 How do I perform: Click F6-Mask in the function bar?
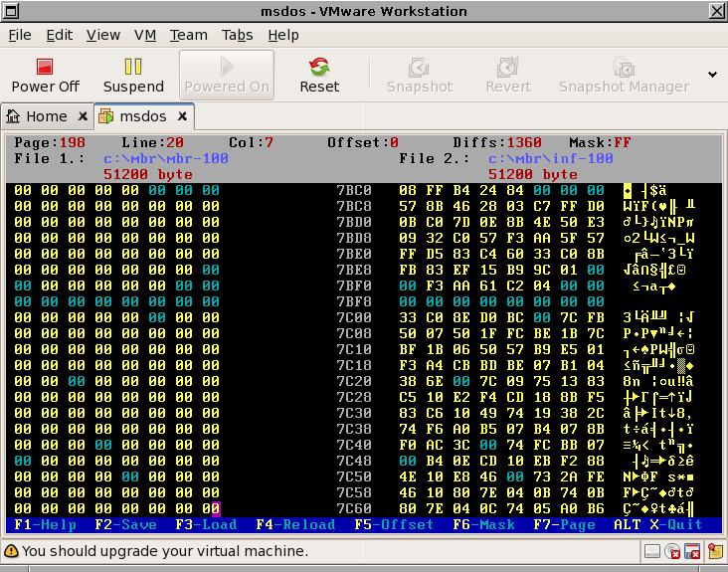pos(483,524)
